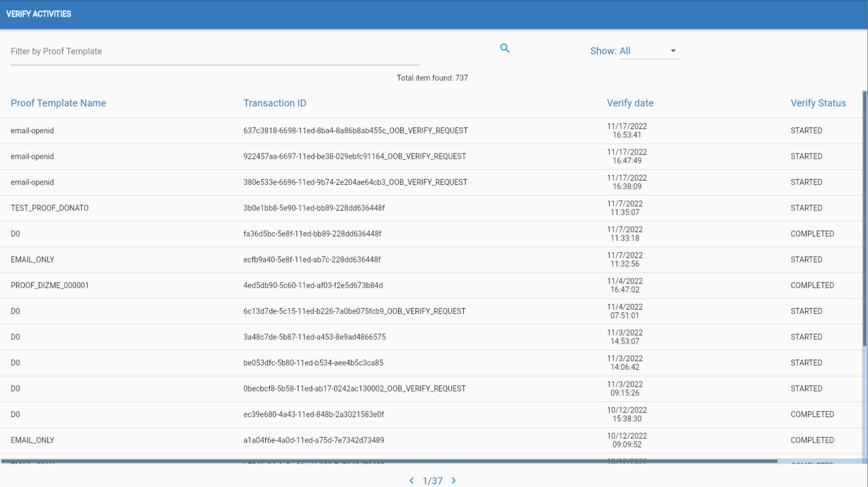Click EMAIL_ONLY name in the ecfb9a40 row

[33, 260]
